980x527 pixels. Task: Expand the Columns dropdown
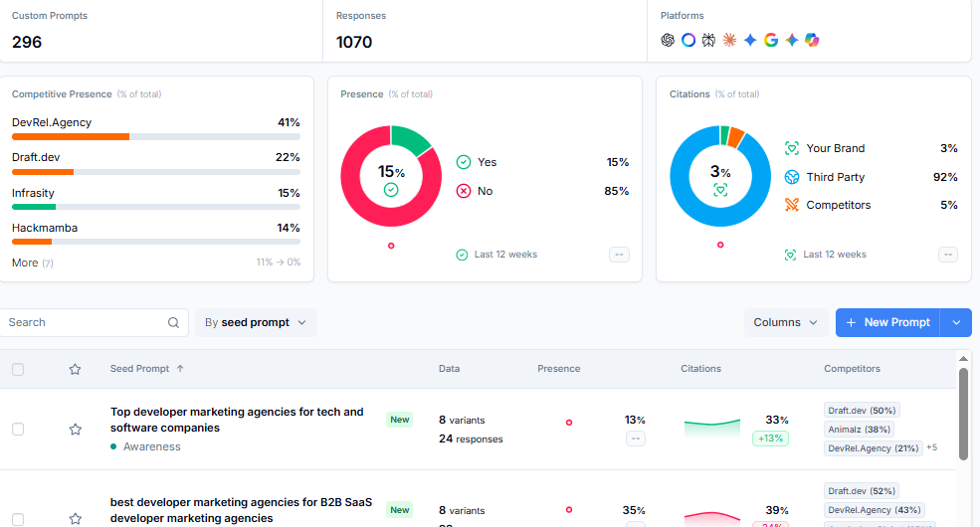(x=786, y=323)
